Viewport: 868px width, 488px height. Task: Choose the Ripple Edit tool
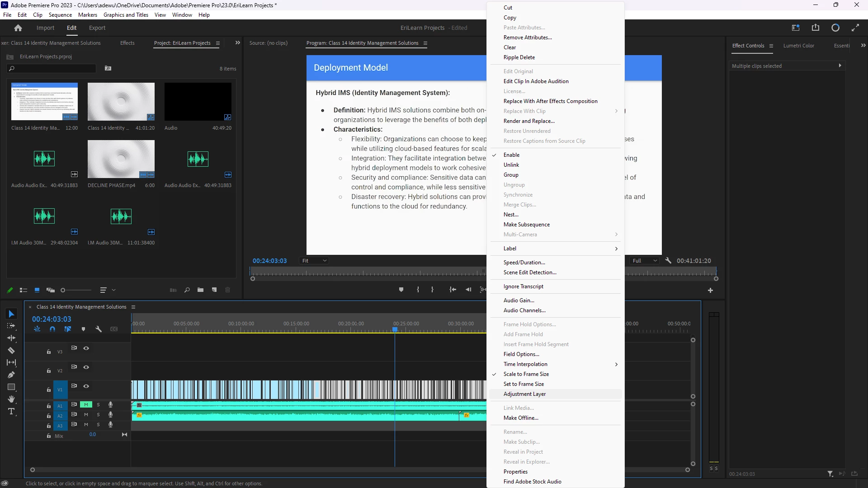[11, 338]
